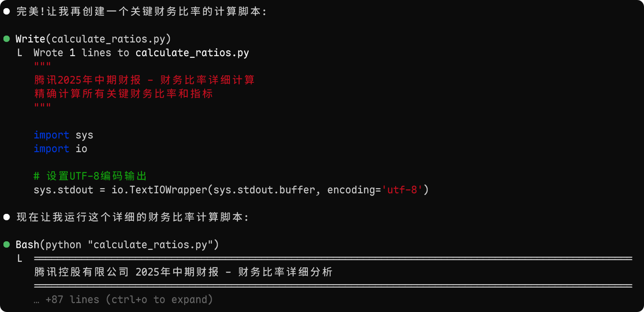Click the white bullet before the 完美 message
The height and width of the screenshot is (312, 644).
[x=6, y=12]
